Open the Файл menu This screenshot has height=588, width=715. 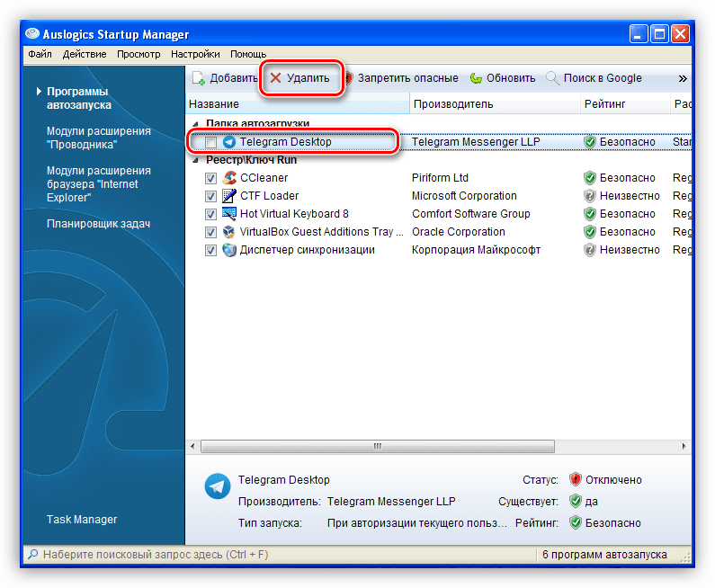40,54
